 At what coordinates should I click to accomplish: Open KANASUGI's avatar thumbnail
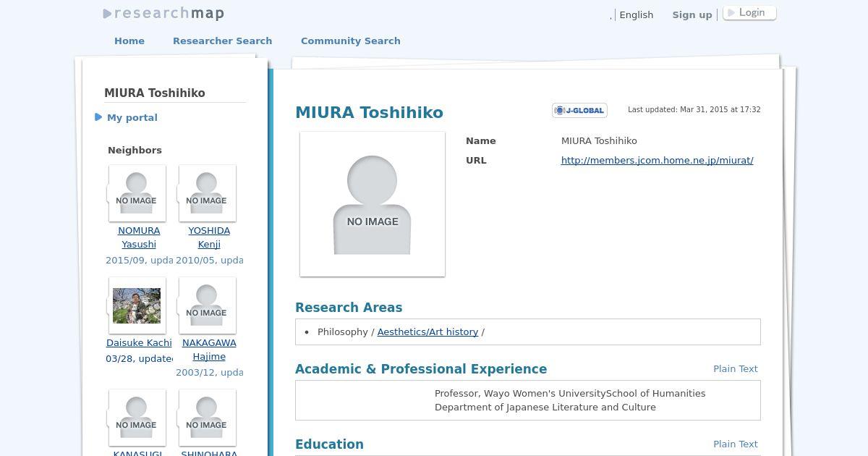click(x=137, y=418)
